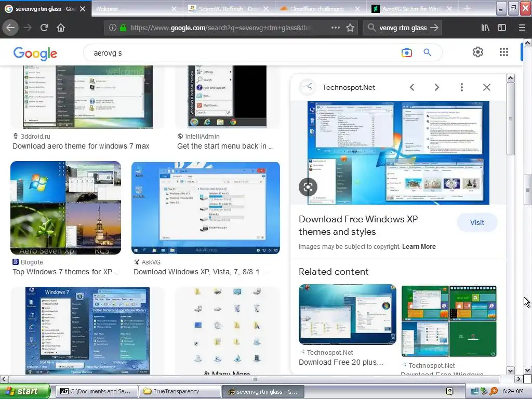Click the orange magnifier tray icon

(494, 391)
